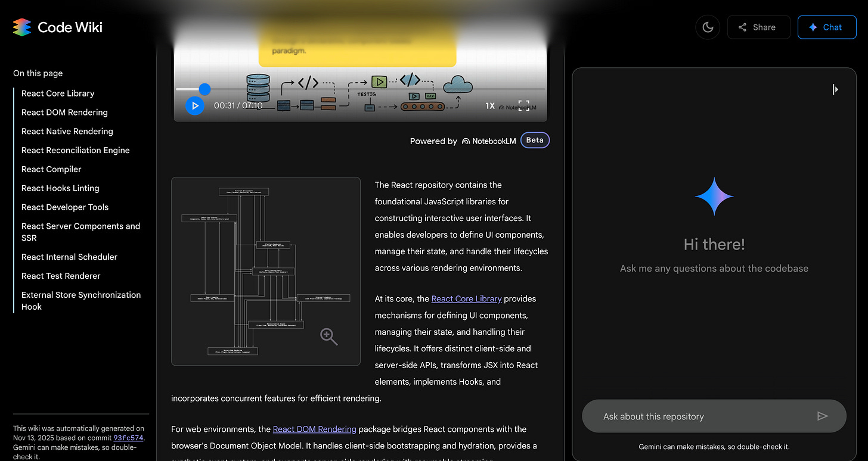Viewport: 868px width, 461px height.
Task: Click the Code Wiki title text
Action: click(x=70, y=27)
